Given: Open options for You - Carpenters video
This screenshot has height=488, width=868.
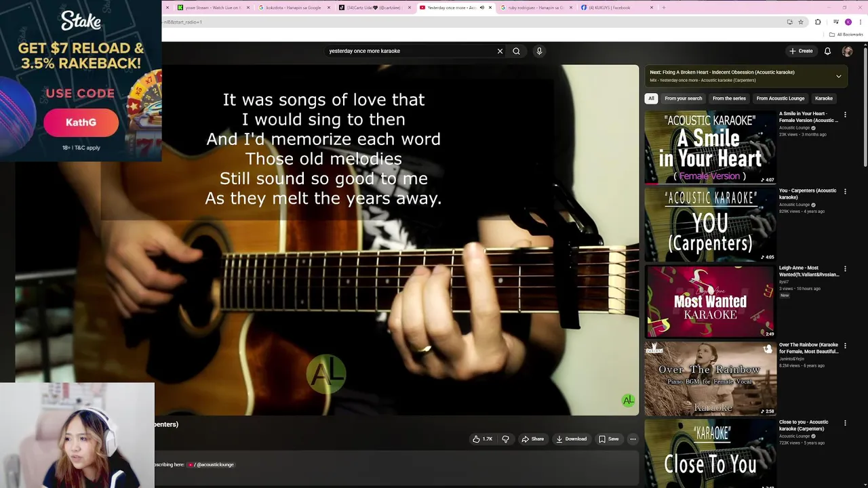Looking at the screenshot, I should point(845,192).
